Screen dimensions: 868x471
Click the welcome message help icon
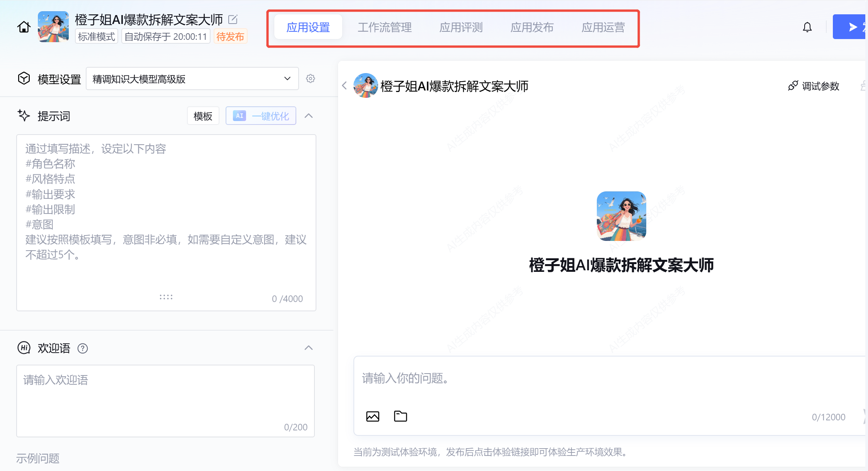pyautogui.click(x=83, y=348)
